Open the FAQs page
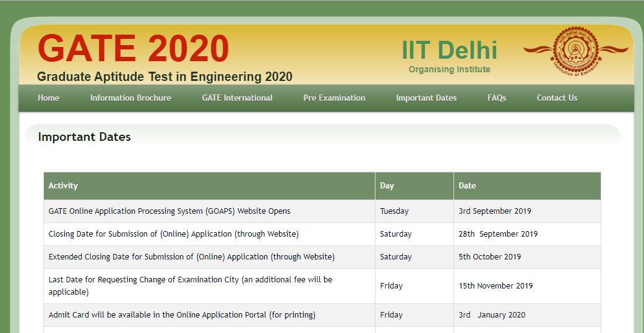 click(497, 98)
